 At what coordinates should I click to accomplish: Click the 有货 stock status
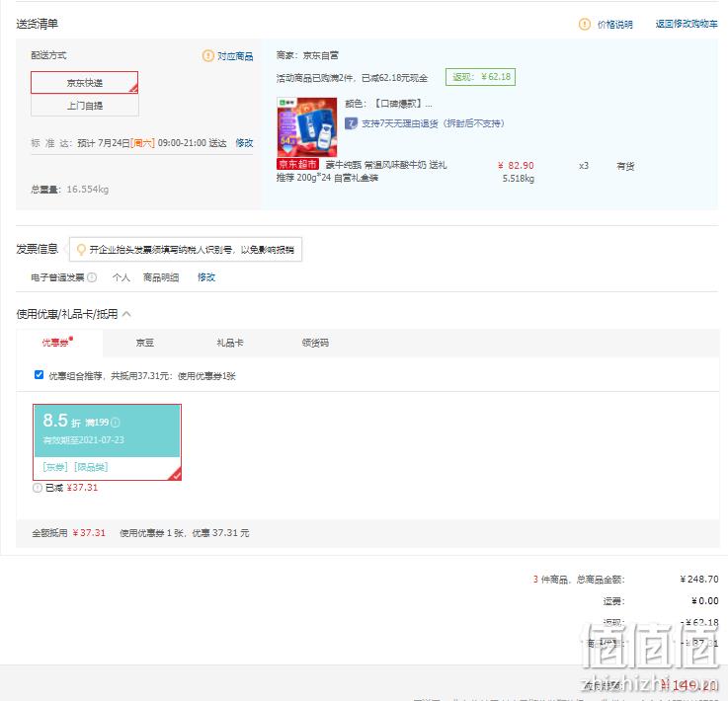pyautogui.click(x=625, y=166)
